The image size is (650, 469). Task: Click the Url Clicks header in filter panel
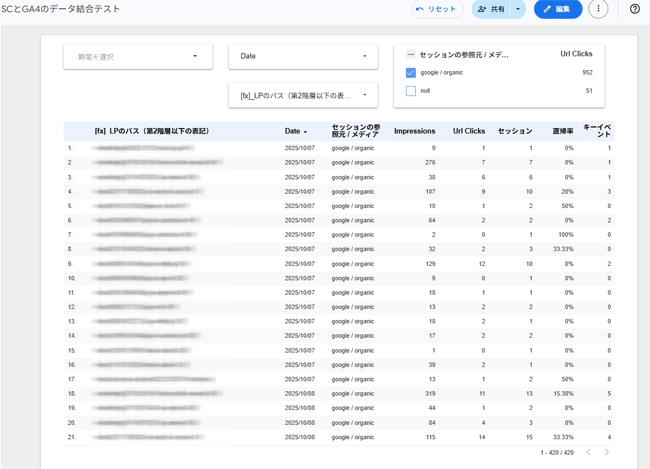[576, 54]
